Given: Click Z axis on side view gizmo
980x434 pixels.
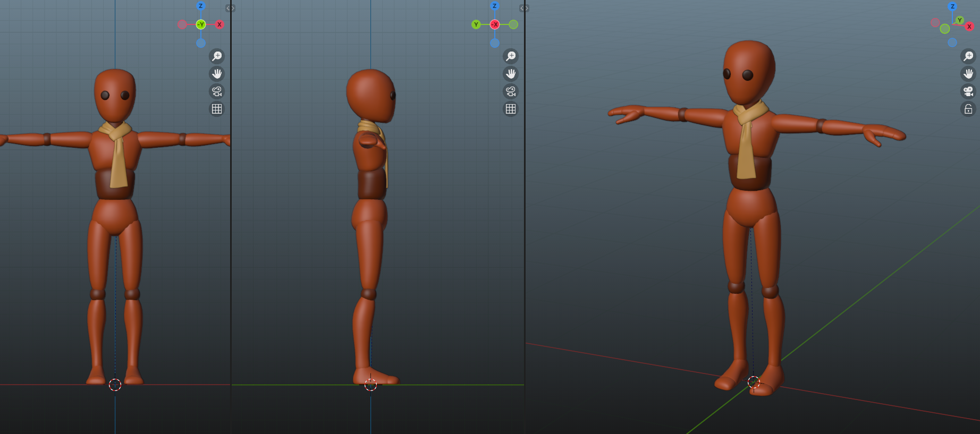Looking at the screenshot, I should (495, 6).
